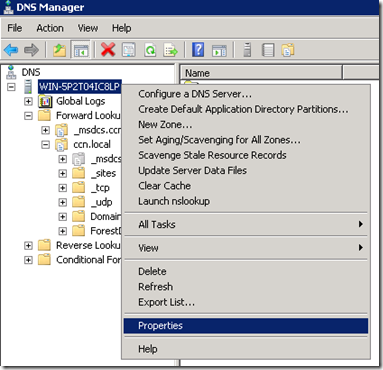Click the red X Delete toolbar icon
Viewport: 383px width, 370px height.
coord(108,50)
